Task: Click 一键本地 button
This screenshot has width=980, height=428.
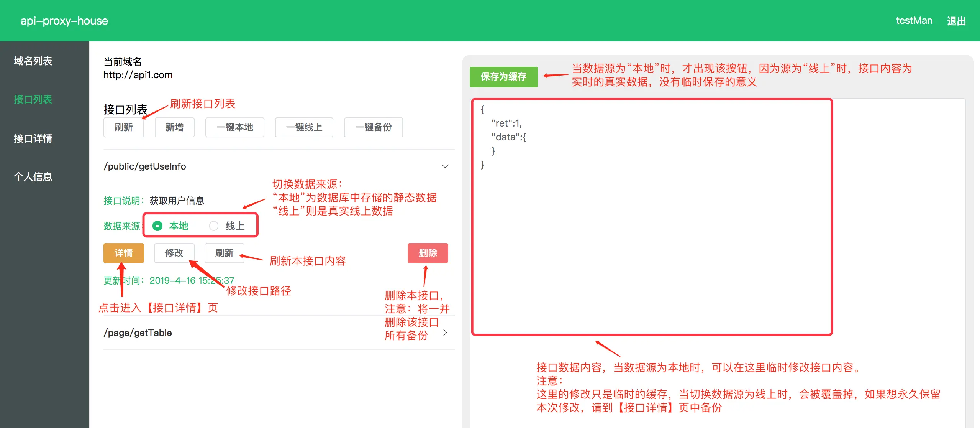Action: click(x=234, y=127)
